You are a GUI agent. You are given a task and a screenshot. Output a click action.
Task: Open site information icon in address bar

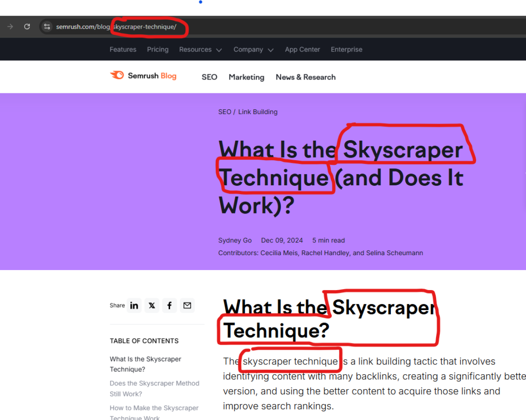pos(47,27)
